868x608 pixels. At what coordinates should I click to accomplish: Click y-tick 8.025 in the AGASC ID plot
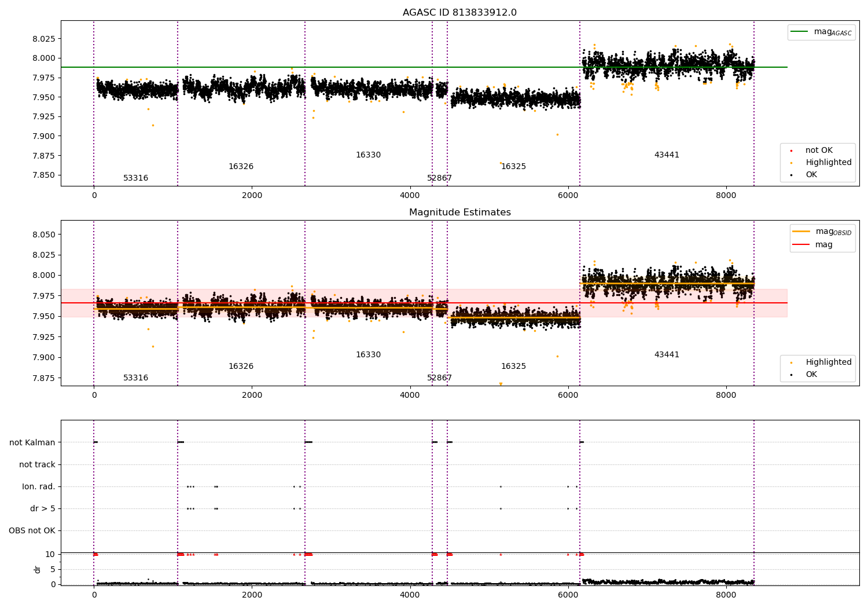point(43,39)
